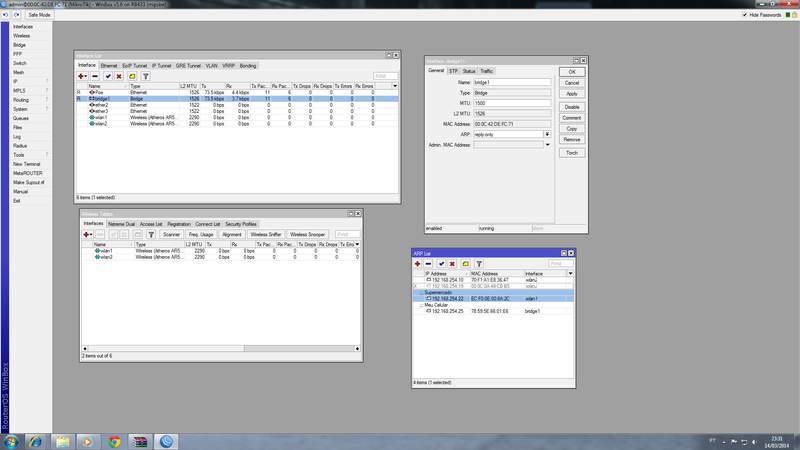Open File Explorer from the taskbar
This screenshot has height=450, width=800.
[x=62, y=442]
